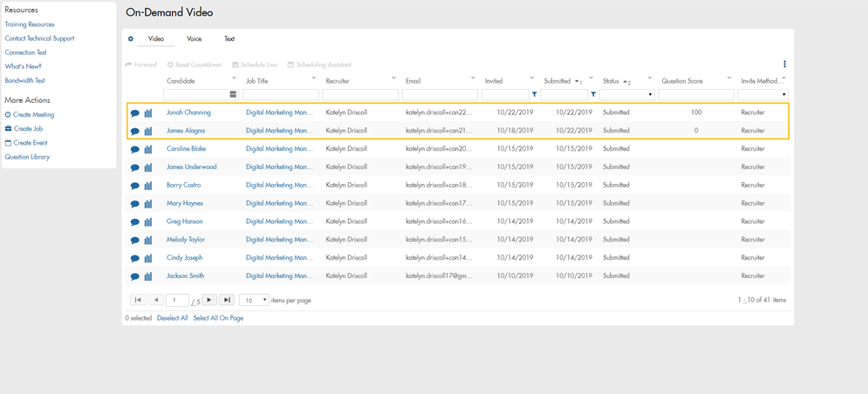Click the Submitted column filter icon
Image resolution: width=868 pixels, height=394 pixels.
pyautogui.click(x=593, y=94)
